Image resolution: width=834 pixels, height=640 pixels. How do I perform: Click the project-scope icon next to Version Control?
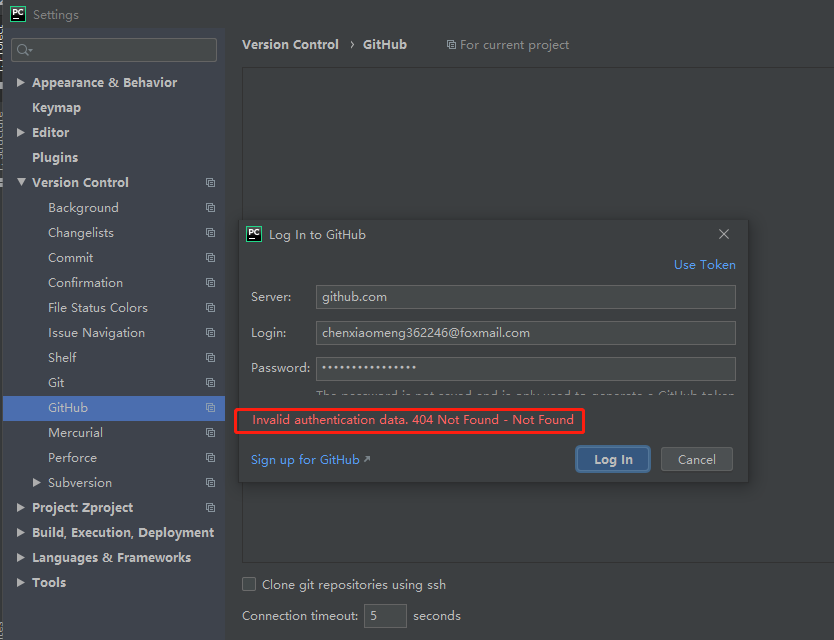[211, 182]
